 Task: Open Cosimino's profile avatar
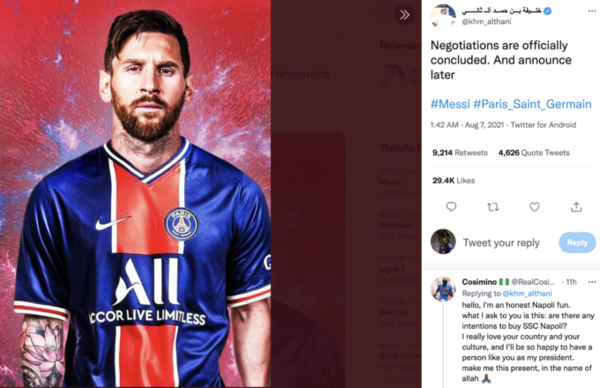click(443, 289)
